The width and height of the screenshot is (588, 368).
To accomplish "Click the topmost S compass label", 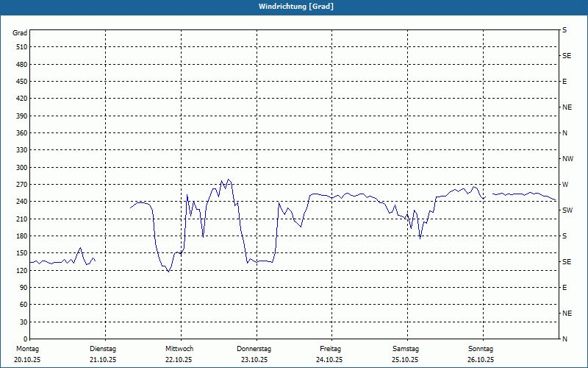I will click(x=564, y=30).
